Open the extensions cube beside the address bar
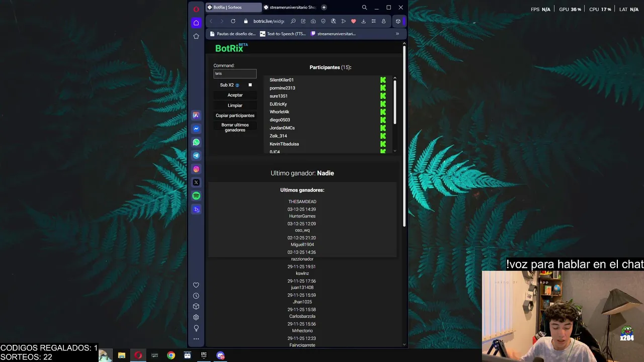Image resolution: width=644 pixels, height=362 pixels. tap(398, 21)
